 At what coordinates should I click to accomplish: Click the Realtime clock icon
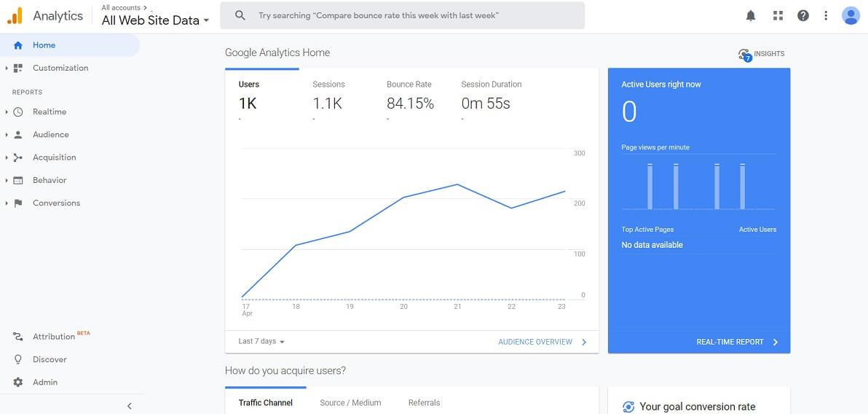17,112
